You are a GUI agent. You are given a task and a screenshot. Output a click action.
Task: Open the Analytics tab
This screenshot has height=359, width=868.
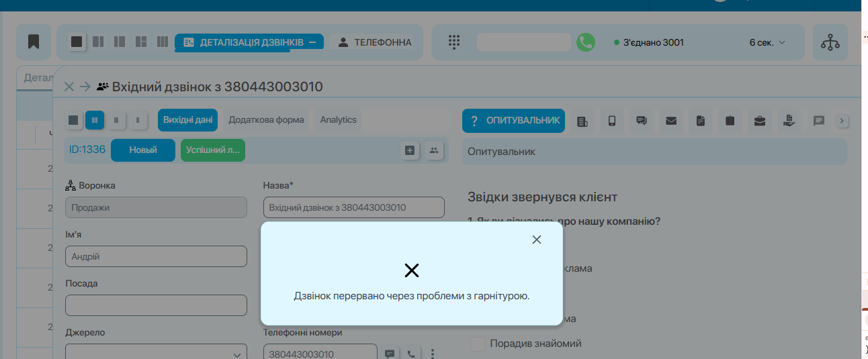pyautogui.click(x=338, y=120)
